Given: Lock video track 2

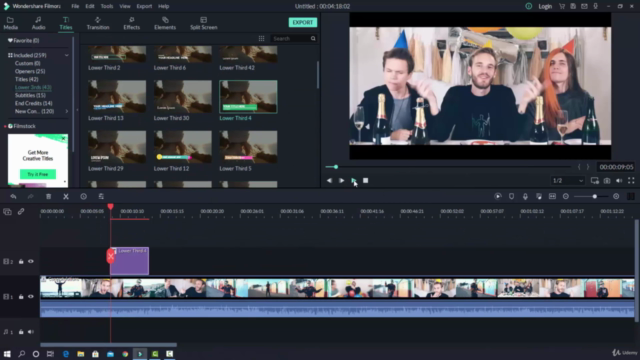Looking at the screenshot, I should 21,261.
